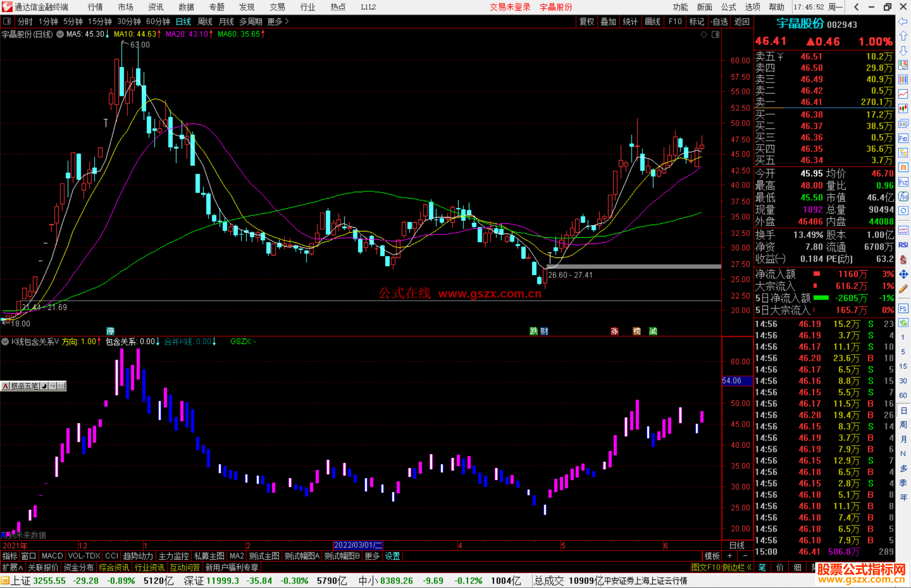Screen dimensions: 911x588
Task: Click the 涨 event marker under the chart
Action: pos(615,331)
